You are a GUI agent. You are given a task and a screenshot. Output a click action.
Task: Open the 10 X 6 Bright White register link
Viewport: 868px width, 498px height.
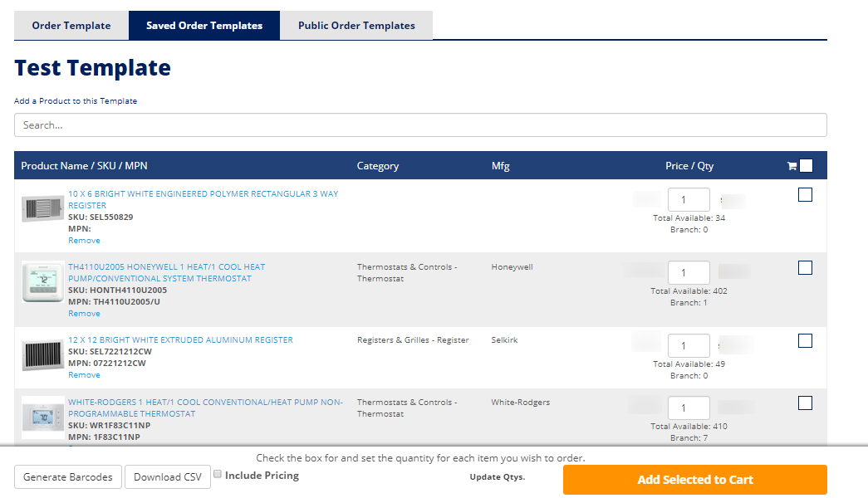[x=204, y=199]
